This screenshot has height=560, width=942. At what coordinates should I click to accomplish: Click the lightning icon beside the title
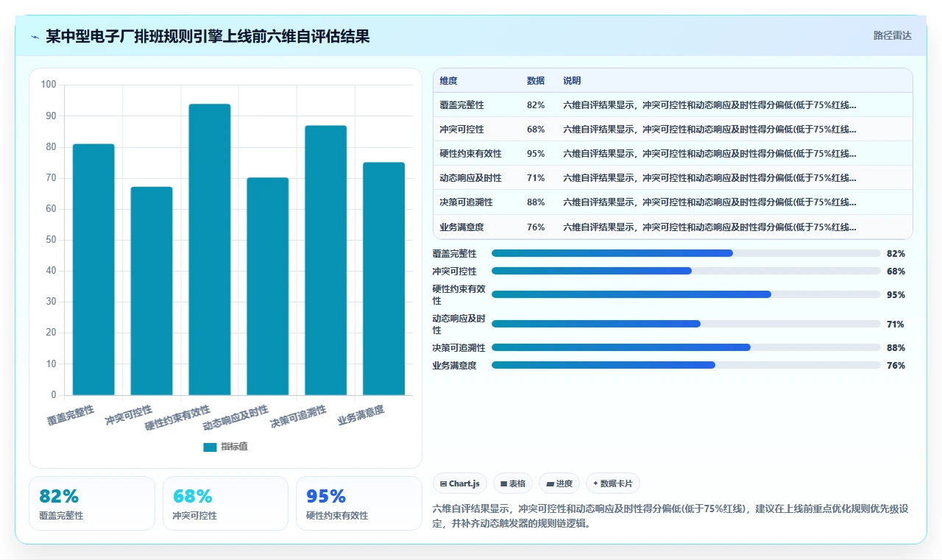tap(35, 36)
